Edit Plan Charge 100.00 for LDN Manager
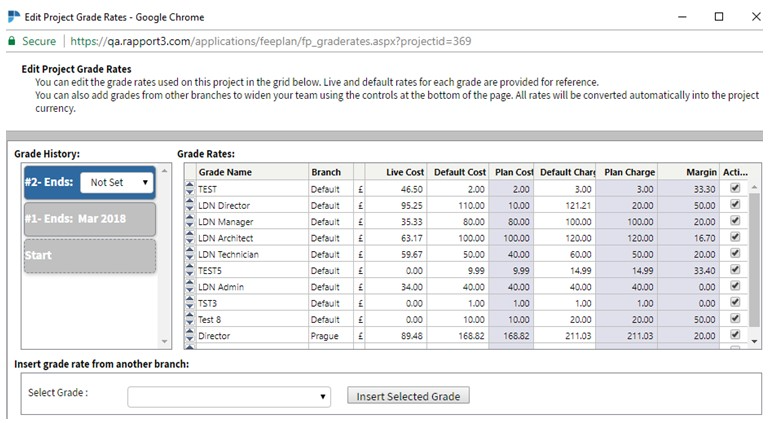Image resolution: width=777 pixels, height=423 pixels. tap(627, 221)
